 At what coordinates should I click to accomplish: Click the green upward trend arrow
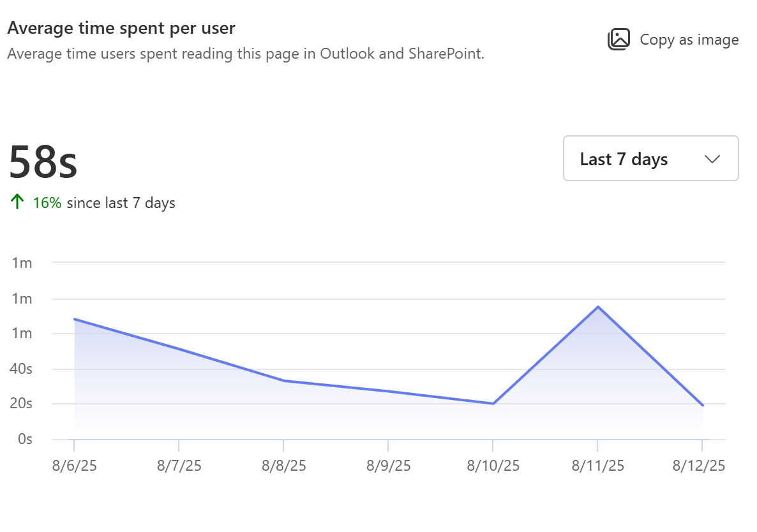click(17, 201)
